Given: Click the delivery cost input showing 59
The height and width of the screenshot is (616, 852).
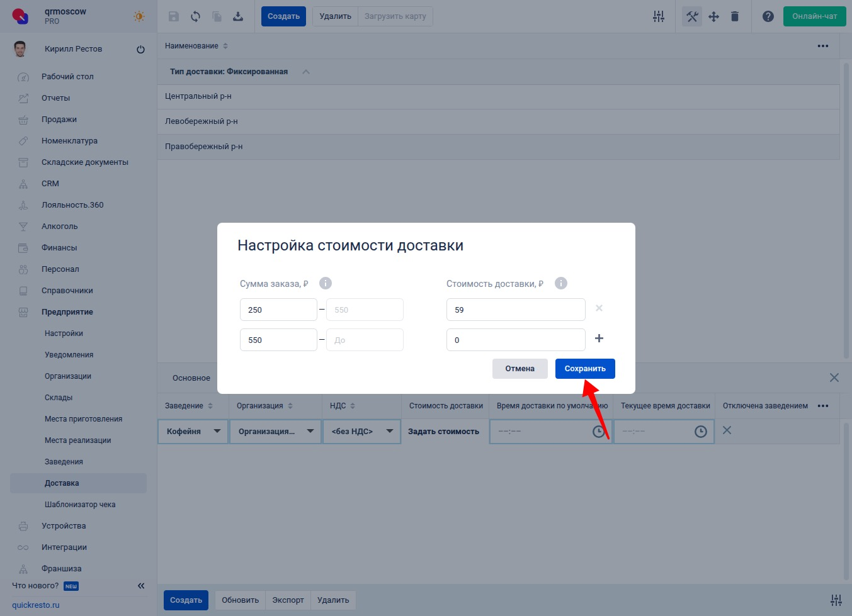Looking at the screenshot, I should pyautogui.click(x=515, y=310).
